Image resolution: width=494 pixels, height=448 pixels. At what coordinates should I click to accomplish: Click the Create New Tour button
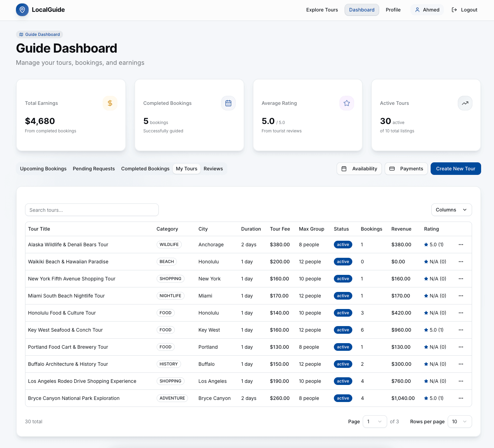point(455,169)
